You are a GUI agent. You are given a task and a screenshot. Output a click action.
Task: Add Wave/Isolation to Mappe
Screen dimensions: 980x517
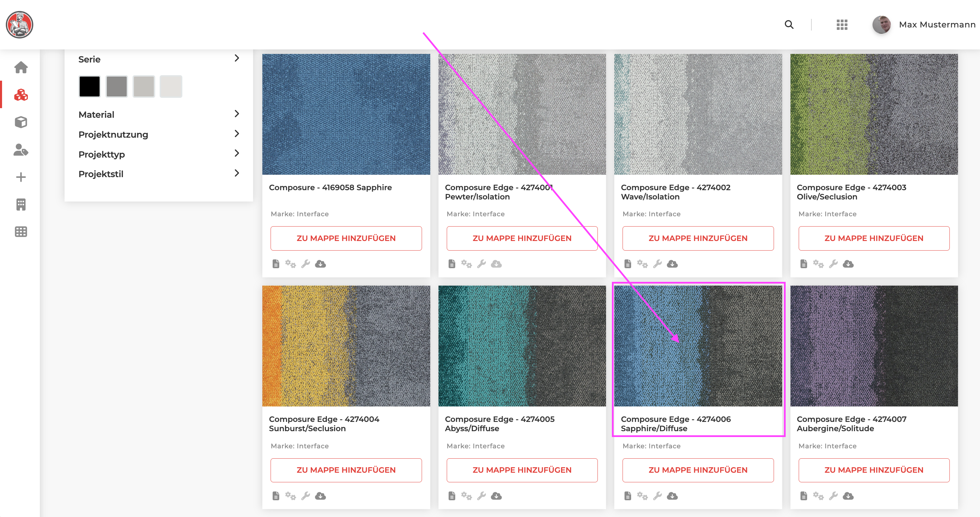(x=698, y=238)
